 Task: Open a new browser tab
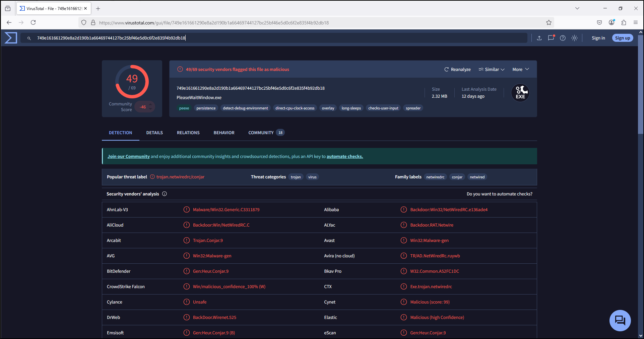98,8
